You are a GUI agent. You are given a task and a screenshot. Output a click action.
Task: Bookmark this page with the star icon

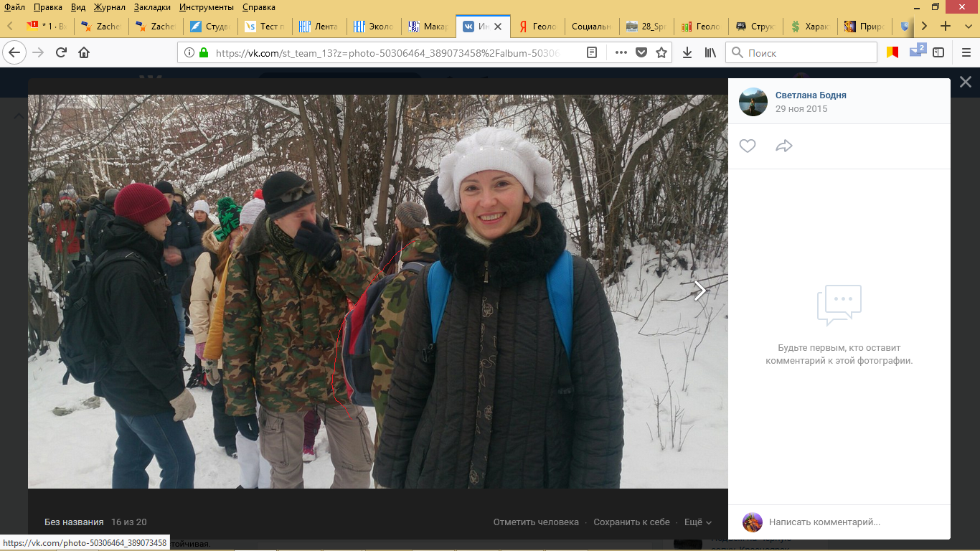(x=661, y=52)
